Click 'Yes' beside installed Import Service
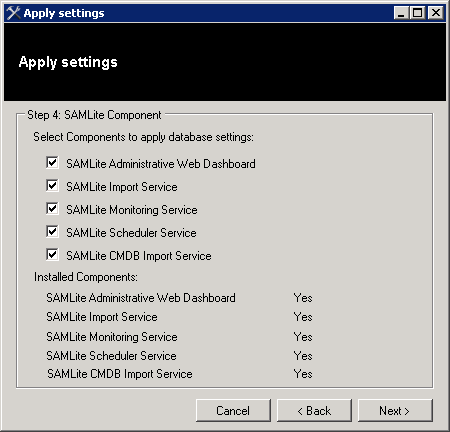Screen dimensions: 450x432 [x=303, y=317]
